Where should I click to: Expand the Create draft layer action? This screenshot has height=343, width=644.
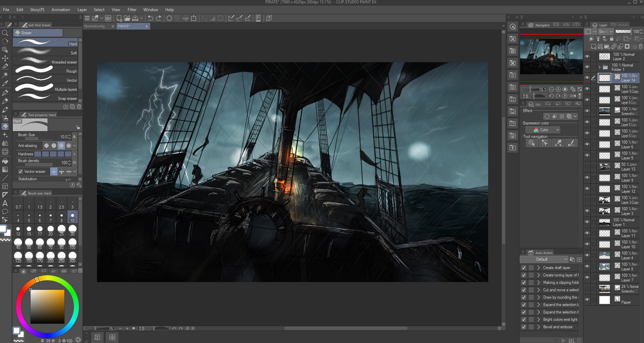(538, 268)
